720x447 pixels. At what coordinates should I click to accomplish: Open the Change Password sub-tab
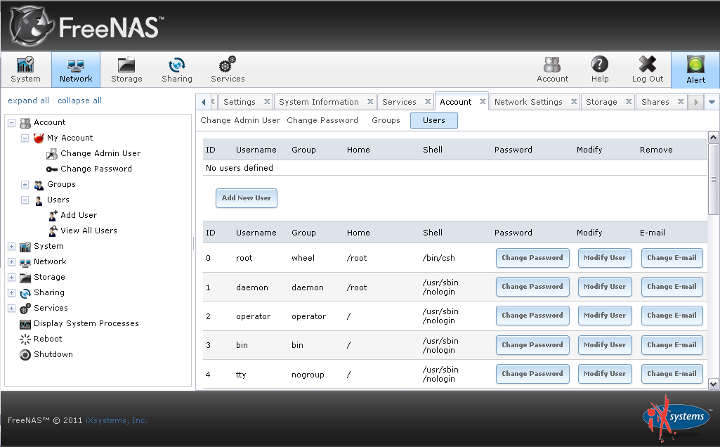(x=322, y=120)
